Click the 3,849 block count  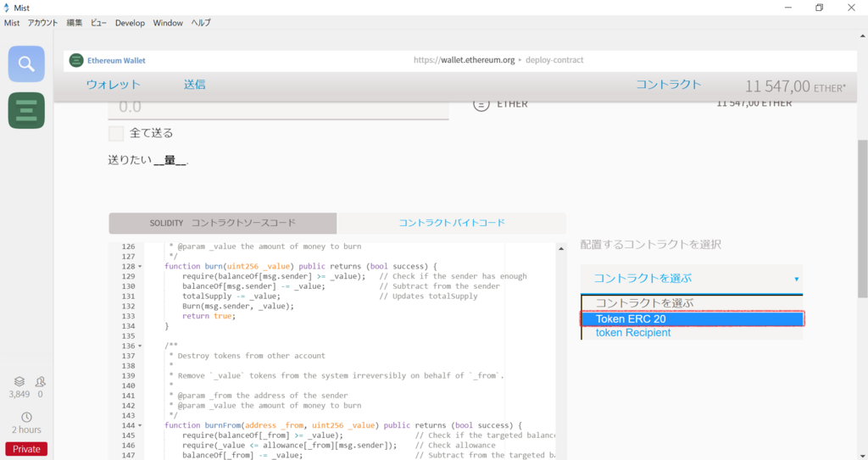[x=19, y=394]
